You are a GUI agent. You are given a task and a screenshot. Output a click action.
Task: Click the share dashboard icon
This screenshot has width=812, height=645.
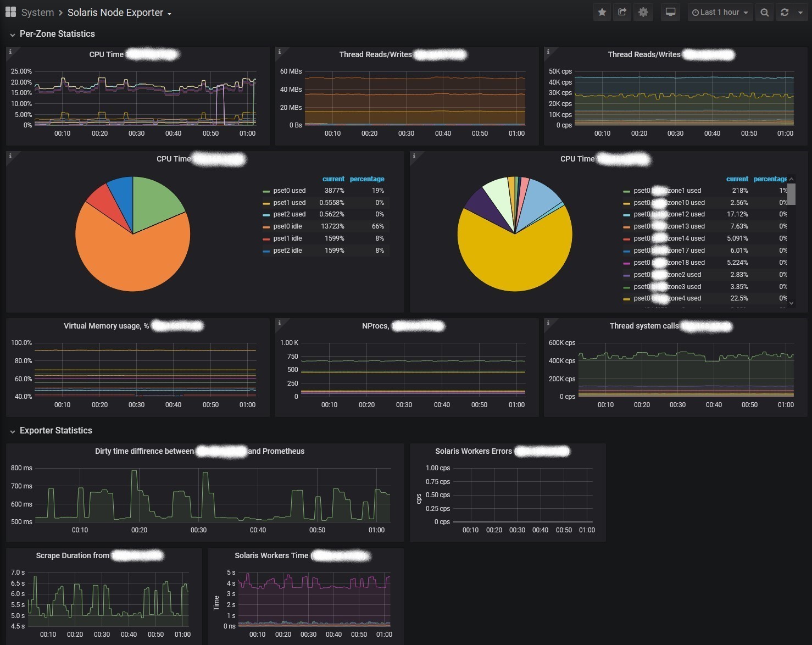tap(622, 12)
